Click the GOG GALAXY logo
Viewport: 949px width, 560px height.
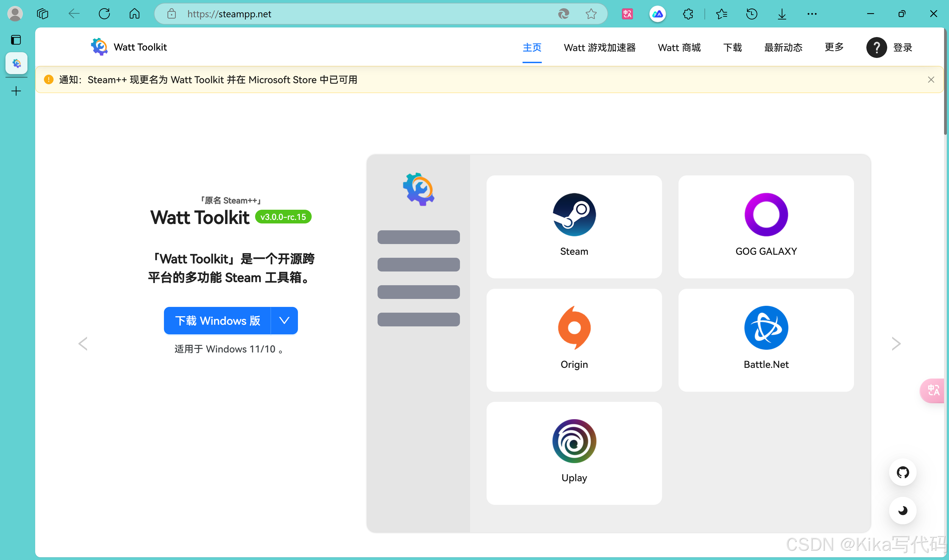(x=766, y=215)
